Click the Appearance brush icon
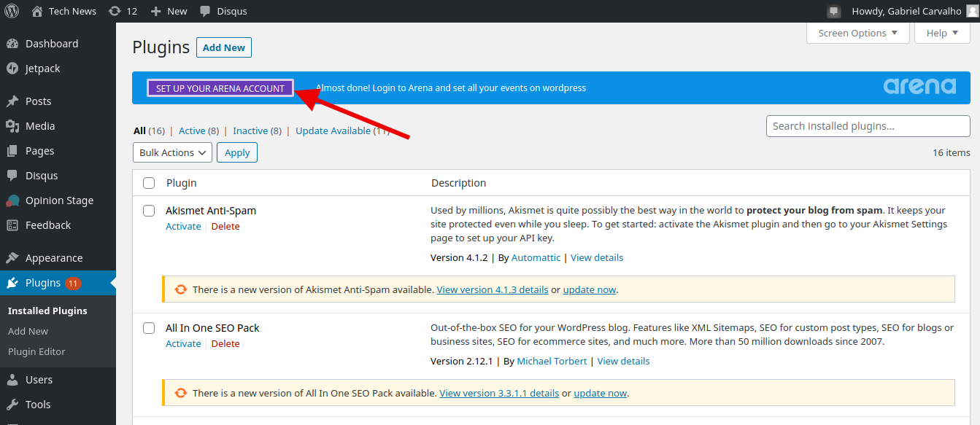The height and width of the screenshot is (425, 980). coord(12,258)
